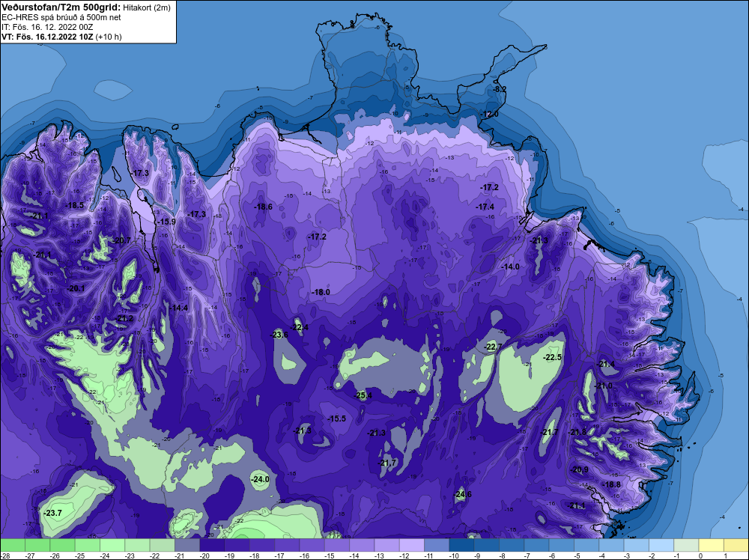
Task: Select the blue legend swatch labeled -7
Action: click(536, 545)
